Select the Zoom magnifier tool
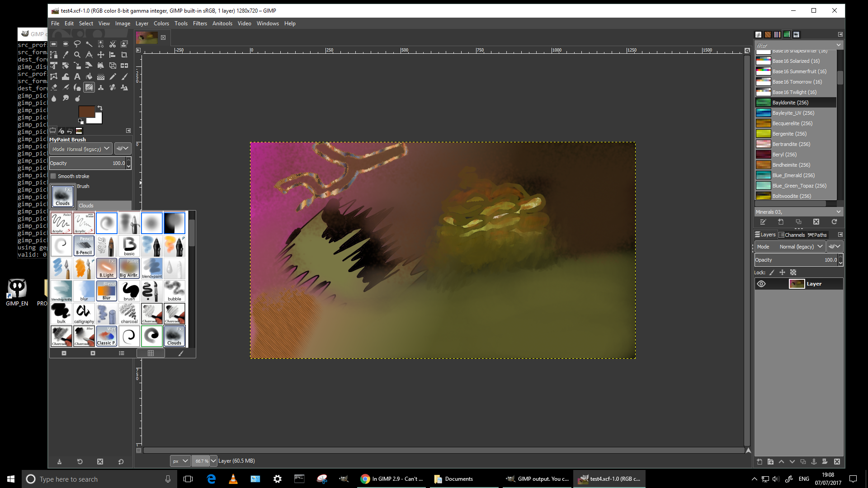Viewport: 868px width, 488px height. coord(77,55)
